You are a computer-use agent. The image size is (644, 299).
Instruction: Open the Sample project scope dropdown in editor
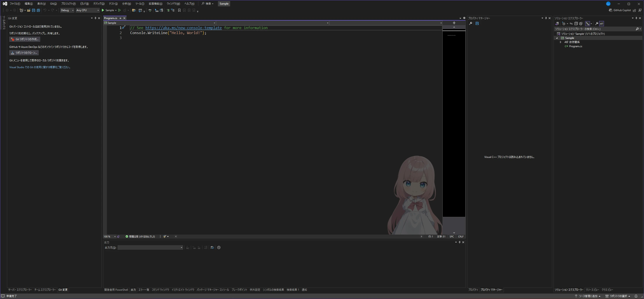[x=160, y=23]
